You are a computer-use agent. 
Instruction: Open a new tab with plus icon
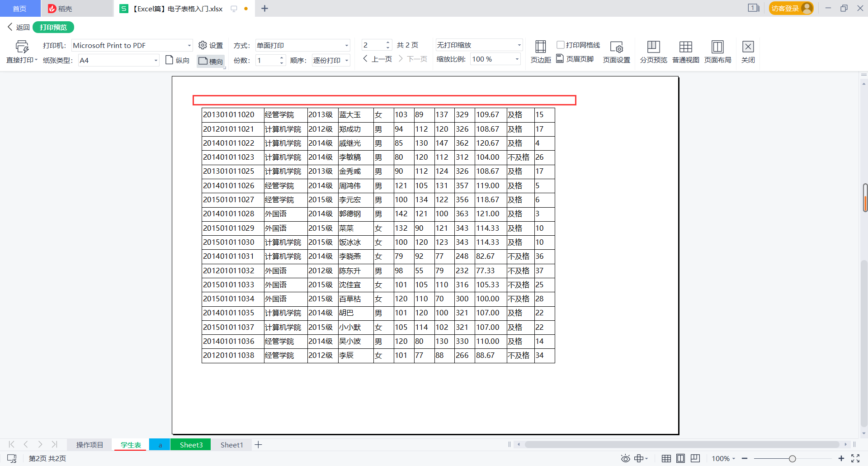point(265,8)
